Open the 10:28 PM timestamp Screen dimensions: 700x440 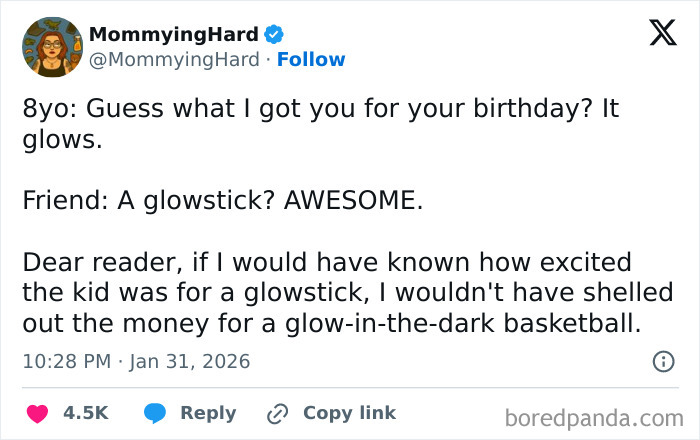tap(64, 361)
